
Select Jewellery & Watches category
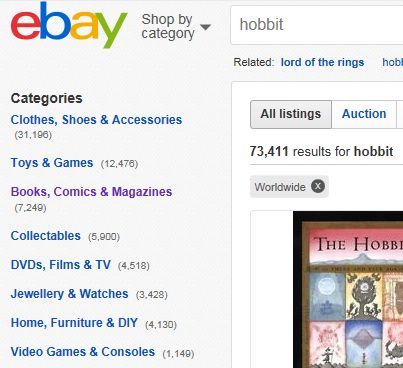pyautogui.click(x=69, y=294)
